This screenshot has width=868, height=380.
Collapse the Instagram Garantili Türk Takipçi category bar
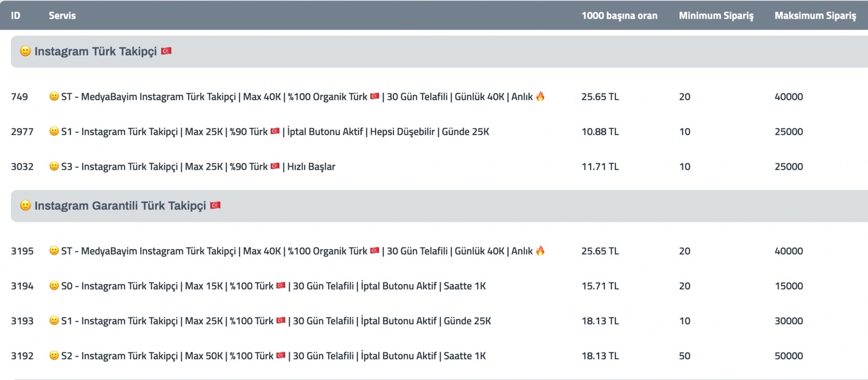point(439,206)
